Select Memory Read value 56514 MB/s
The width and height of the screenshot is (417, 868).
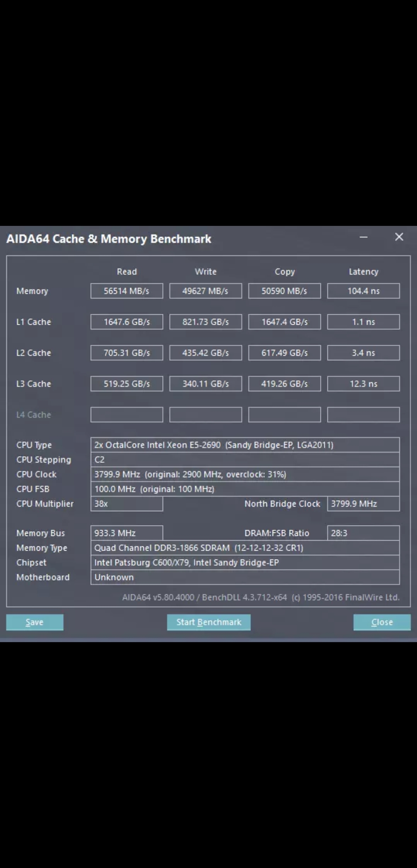(x=127, y=291)
